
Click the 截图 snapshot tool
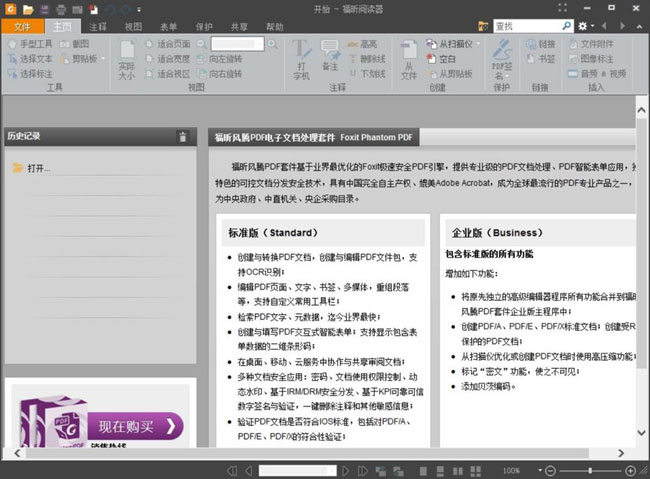(x=75, y=44)
